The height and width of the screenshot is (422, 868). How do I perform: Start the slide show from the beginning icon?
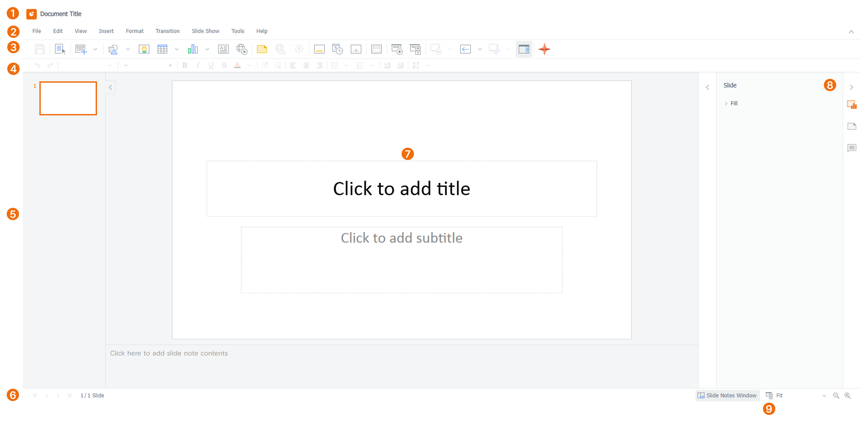tap(397, 49)
